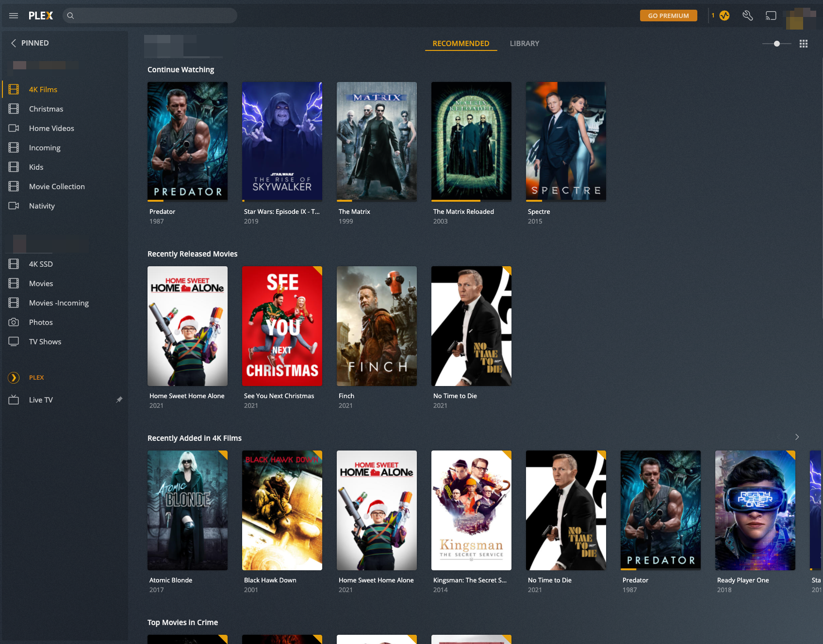823x644 pixels.
Task: Open the activity pulse icon
Action: click(x=724, y=16)
